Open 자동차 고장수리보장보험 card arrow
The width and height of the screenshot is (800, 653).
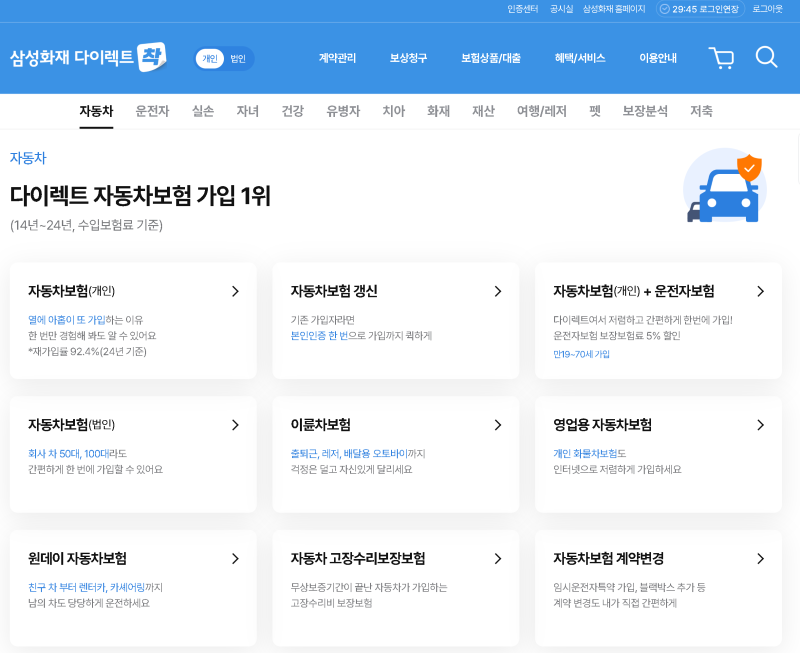click(498, 559)
